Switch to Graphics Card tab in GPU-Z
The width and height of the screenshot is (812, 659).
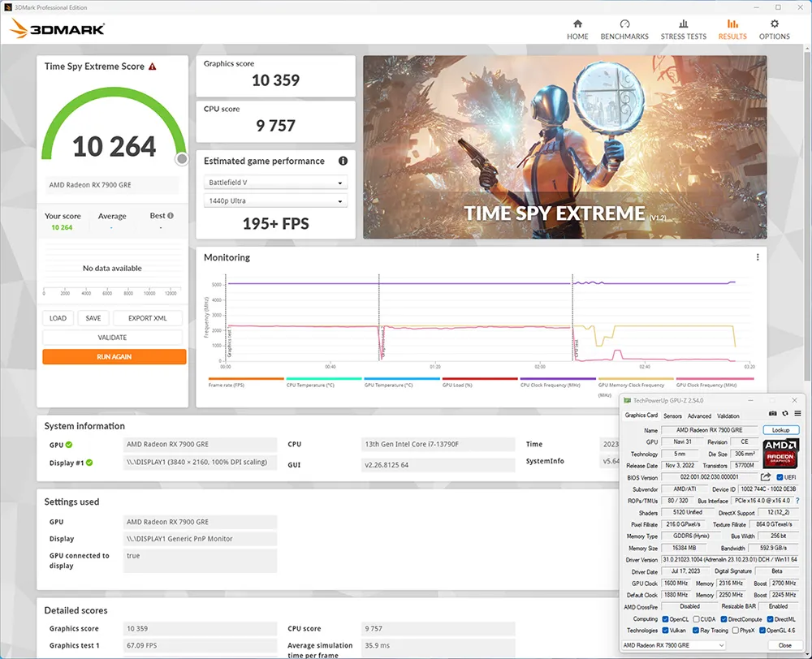[x=641, y=416]
